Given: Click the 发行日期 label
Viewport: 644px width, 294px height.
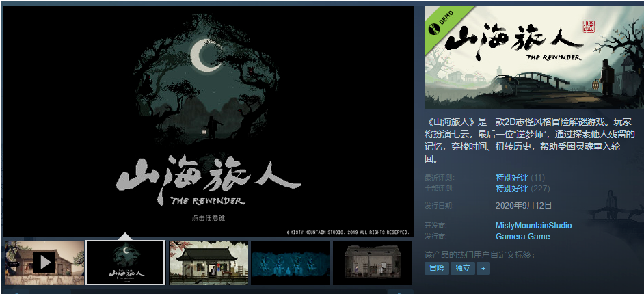Looking at the screenshot, I should [x=439, y=206].
